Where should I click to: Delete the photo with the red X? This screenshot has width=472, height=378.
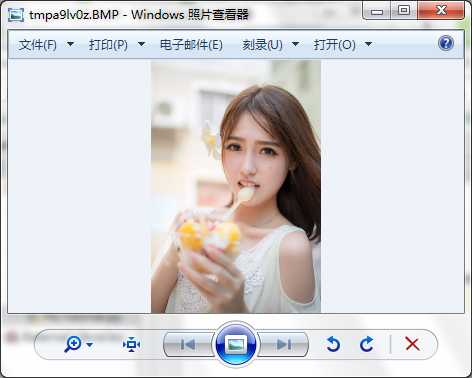pyautogui.click(x=412, y=344)
